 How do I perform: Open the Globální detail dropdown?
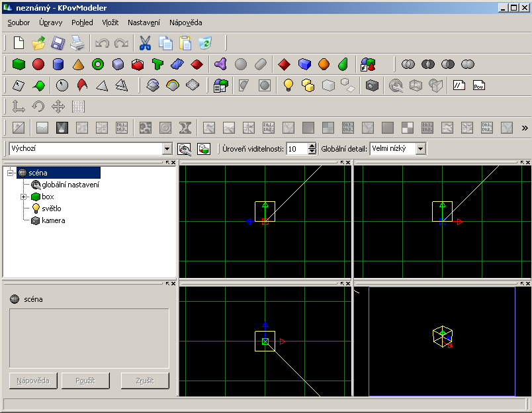point(420,149)
